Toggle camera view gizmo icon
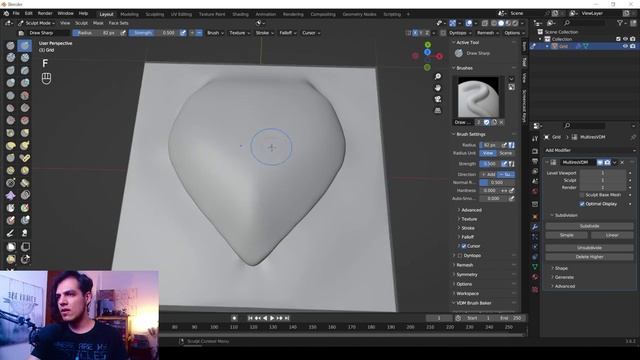Viewport: 640px width, 360px height. point(438,99)
